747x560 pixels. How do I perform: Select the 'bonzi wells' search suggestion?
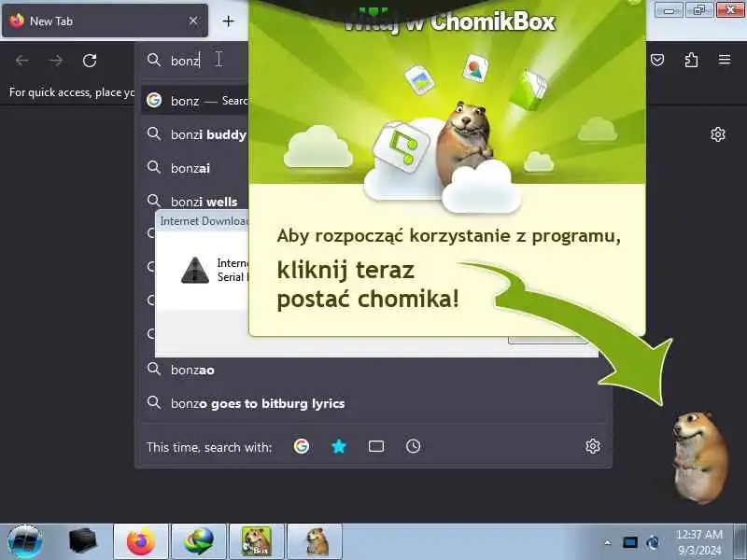(x=195, y=201)
